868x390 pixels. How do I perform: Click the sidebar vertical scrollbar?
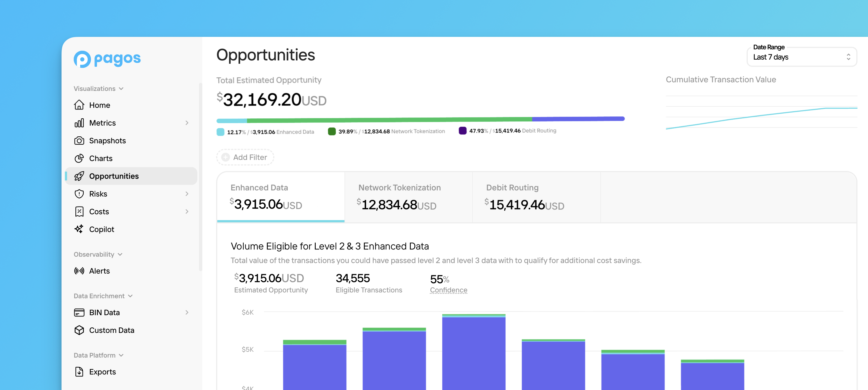coord(200,177)
